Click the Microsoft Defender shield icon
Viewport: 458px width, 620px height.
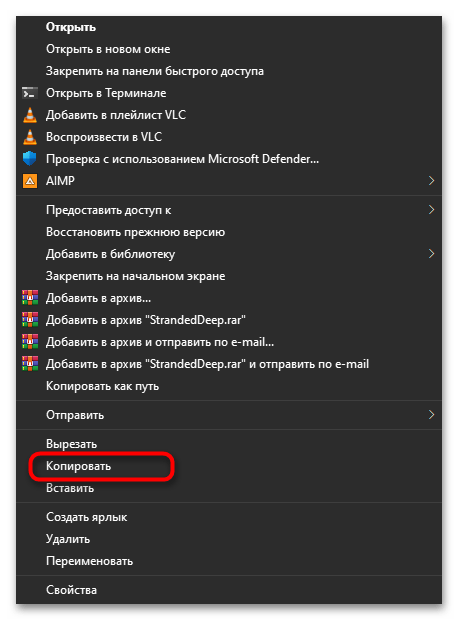[30, 159]
